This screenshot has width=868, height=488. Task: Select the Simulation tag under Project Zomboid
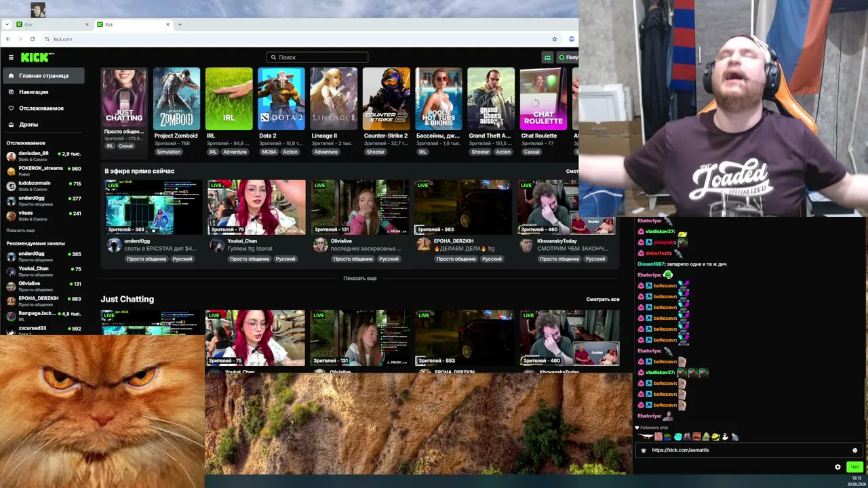click(169, 152)
